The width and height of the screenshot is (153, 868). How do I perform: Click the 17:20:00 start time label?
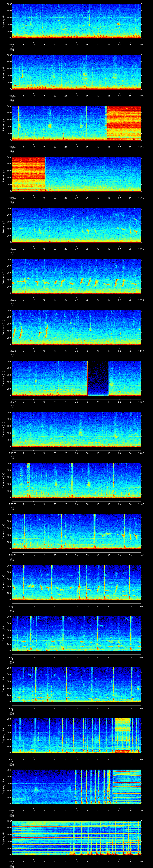[x=12, y=504]
